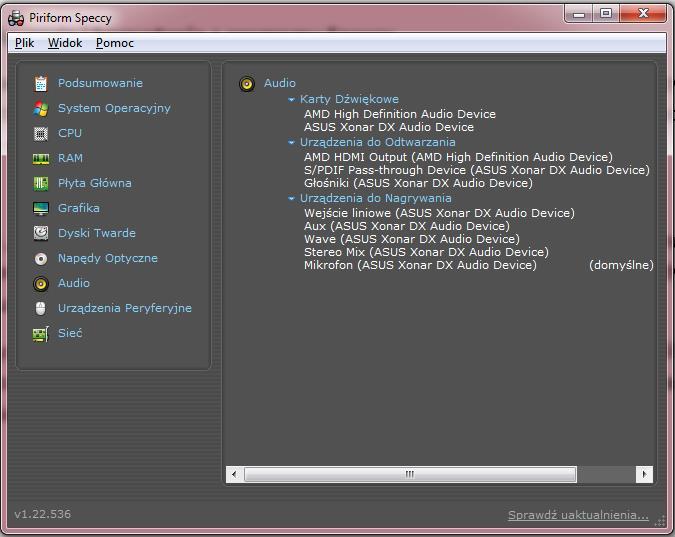Click the Napędy Optyczne disc icon

click(41, 258)
